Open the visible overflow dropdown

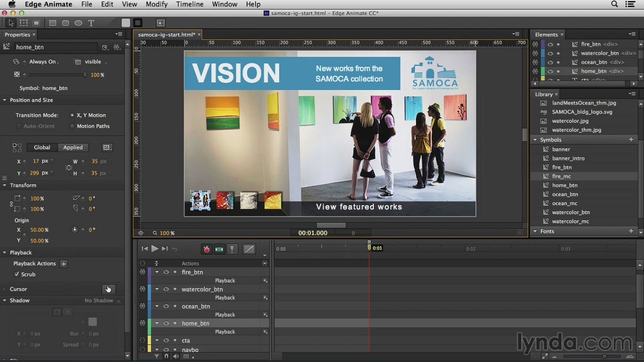pyautogui.click(x=95, y=62)
